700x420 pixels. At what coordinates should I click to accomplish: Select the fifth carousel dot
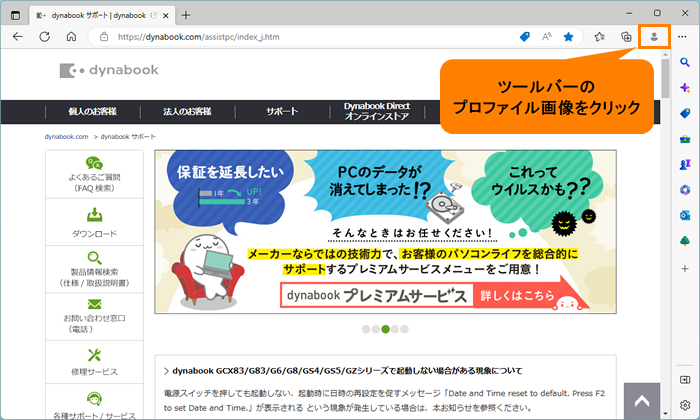pos(404,329)
